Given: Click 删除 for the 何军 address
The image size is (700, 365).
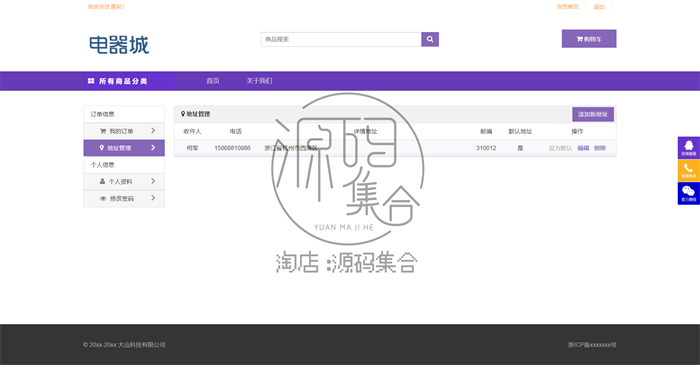Looking at the screenshot, I should coord(600,148).
